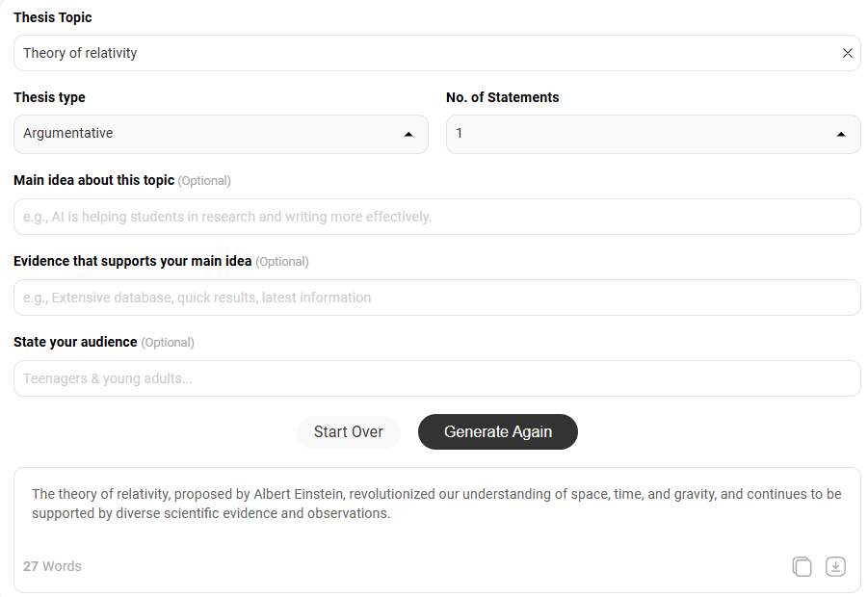Screen dimensions: 868x597
Task: Click the Thesis type label
Action: [x=49, y=97]
